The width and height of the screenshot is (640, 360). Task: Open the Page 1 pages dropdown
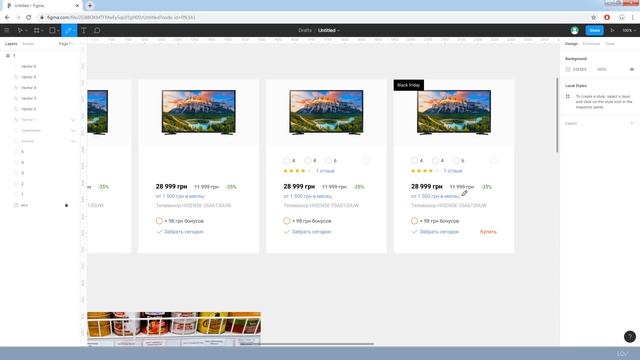pos(66,44)
